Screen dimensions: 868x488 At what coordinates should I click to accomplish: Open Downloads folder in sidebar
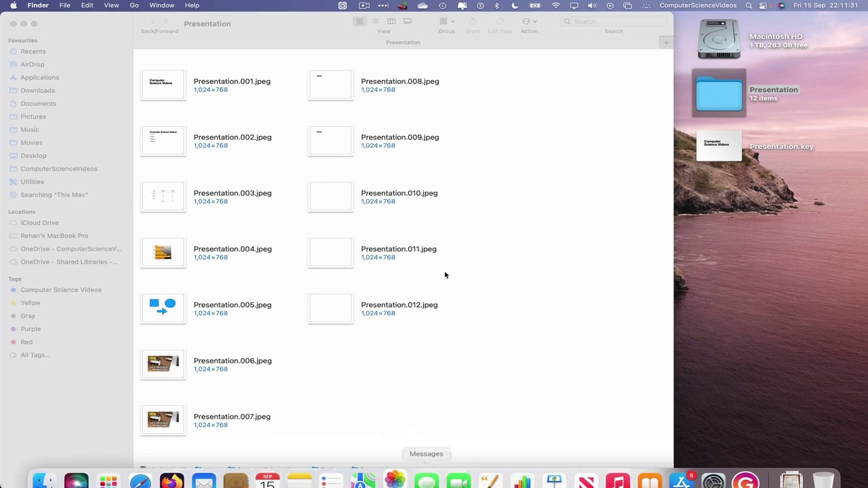point(37,90)
